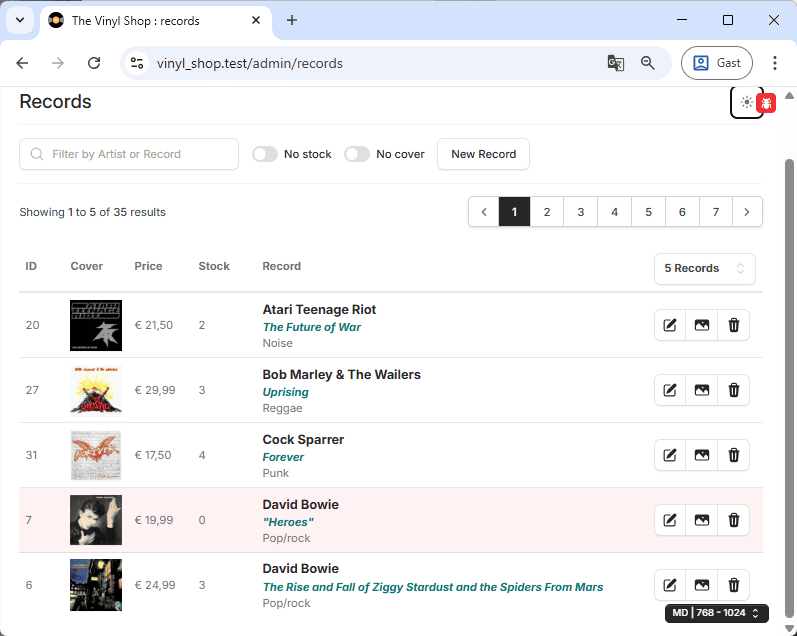Click the Cock Sparrer Forever cover thumbnail
The image size is (797, 636).
click(96, 456)
